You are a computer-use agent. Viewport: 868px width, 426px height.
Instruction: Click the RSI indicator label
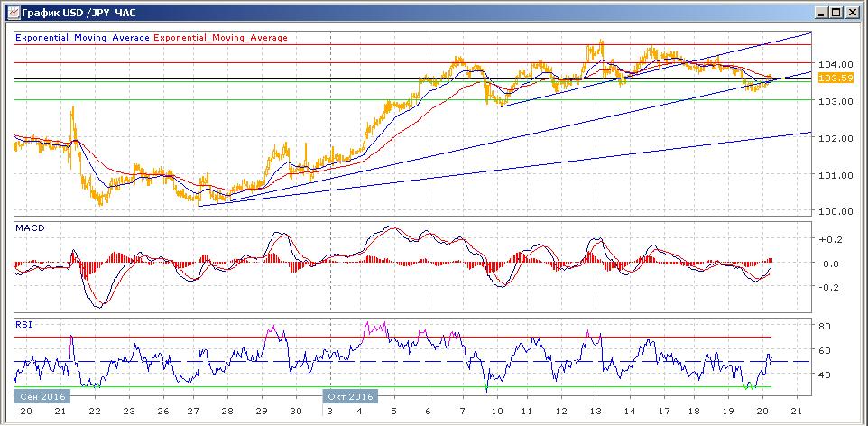[23, 325]
